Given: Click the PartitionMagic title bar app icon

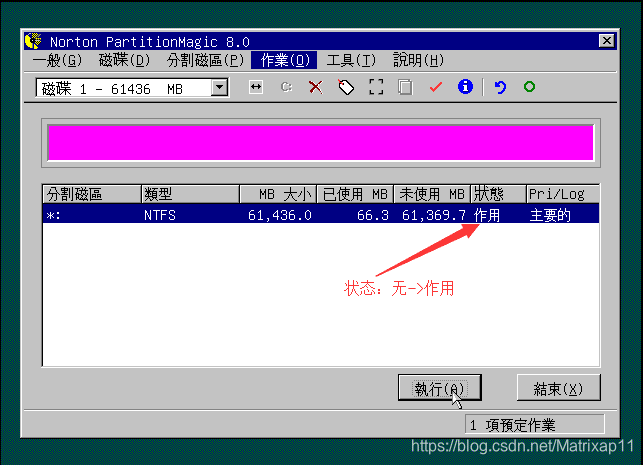Looking at the screenshot, I should (x=33, y=41).
